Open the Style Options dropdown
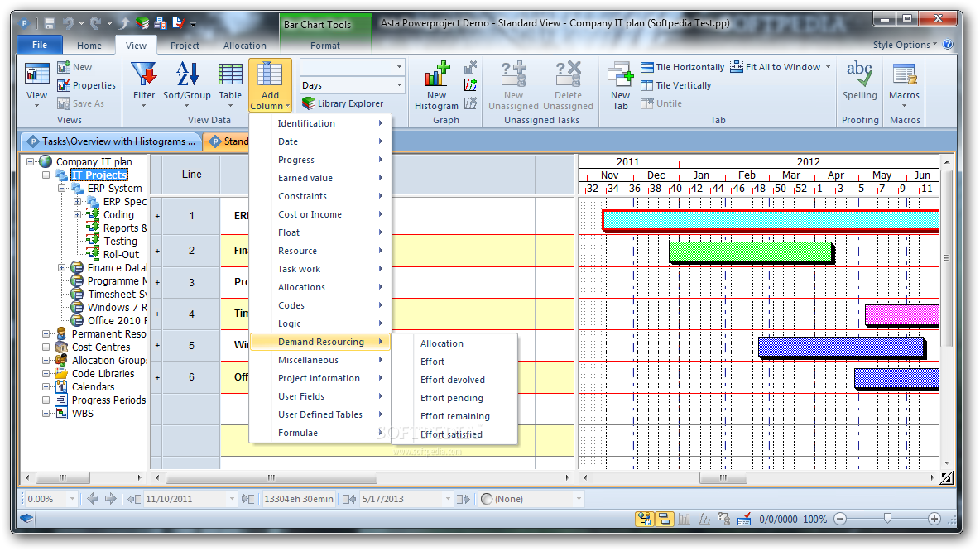This screenshot has height=551, width=980. tap(905, 45)
